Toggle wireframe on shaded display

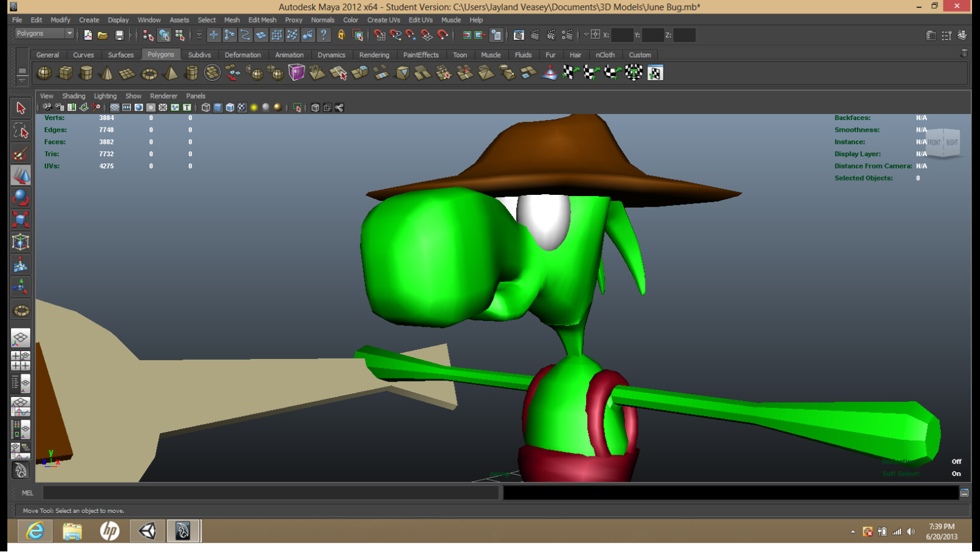(230, 108)
